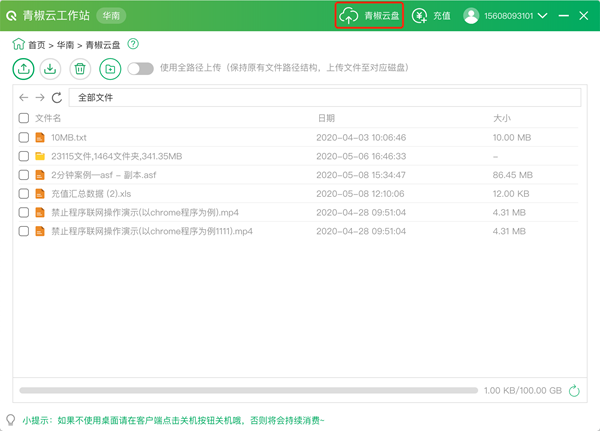Open the 青椒云盘 tab
The image size is (600, 431).
coord(369,16)
